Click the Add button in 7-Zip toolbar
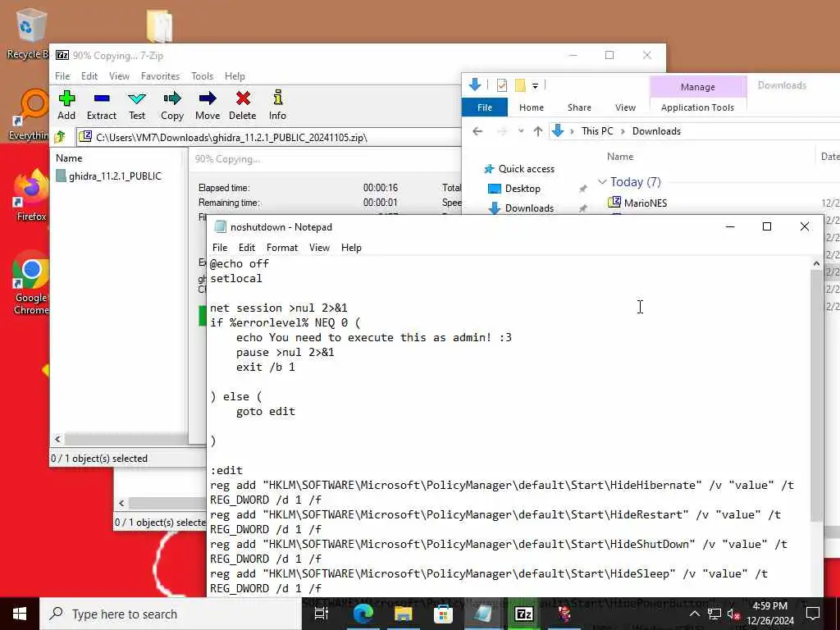This screenshot has width=840, height=630. click(66, 105)
